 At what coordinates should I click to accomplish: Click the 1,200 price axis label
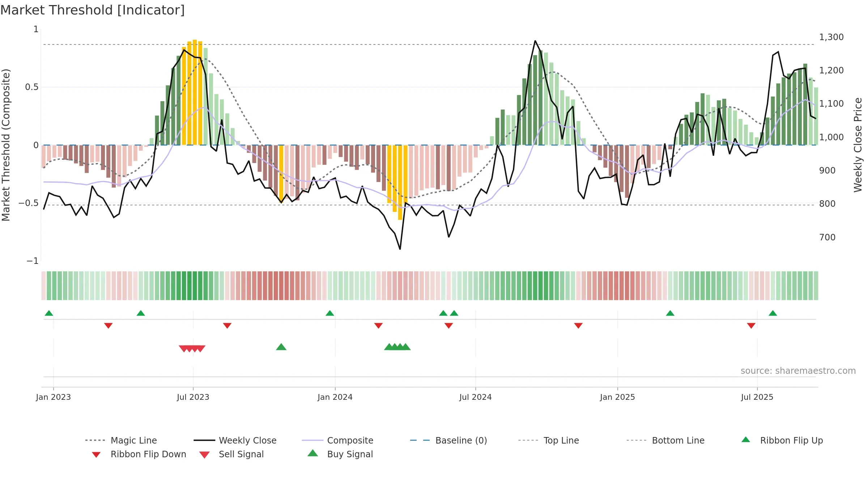pyautogui.click(x=831, y=70)
